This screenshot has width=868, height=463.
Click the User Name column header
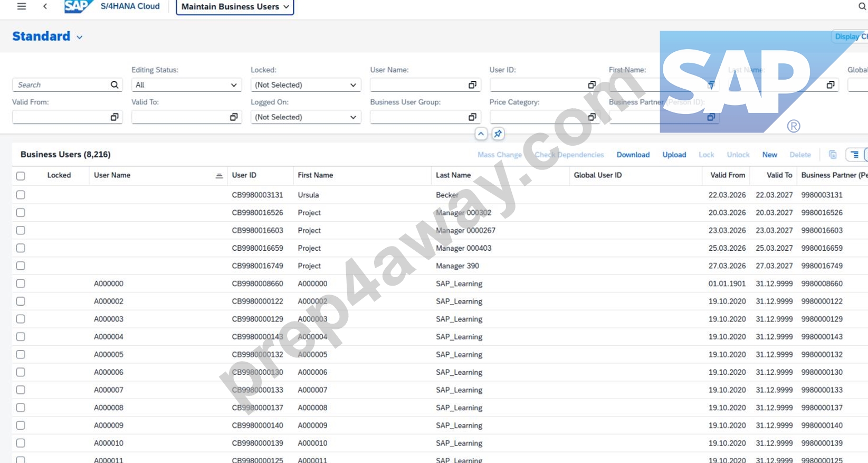point(112,175)
